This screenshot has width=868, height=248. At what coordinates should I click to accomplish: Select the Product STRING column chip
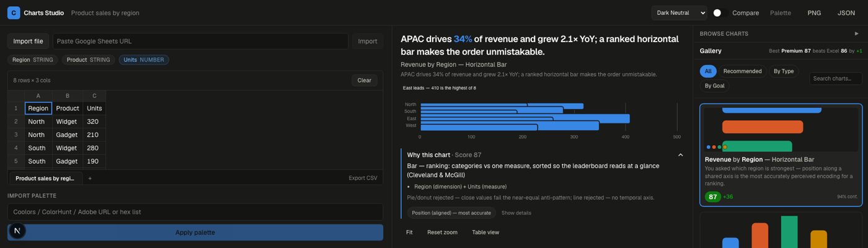[88, 60]
